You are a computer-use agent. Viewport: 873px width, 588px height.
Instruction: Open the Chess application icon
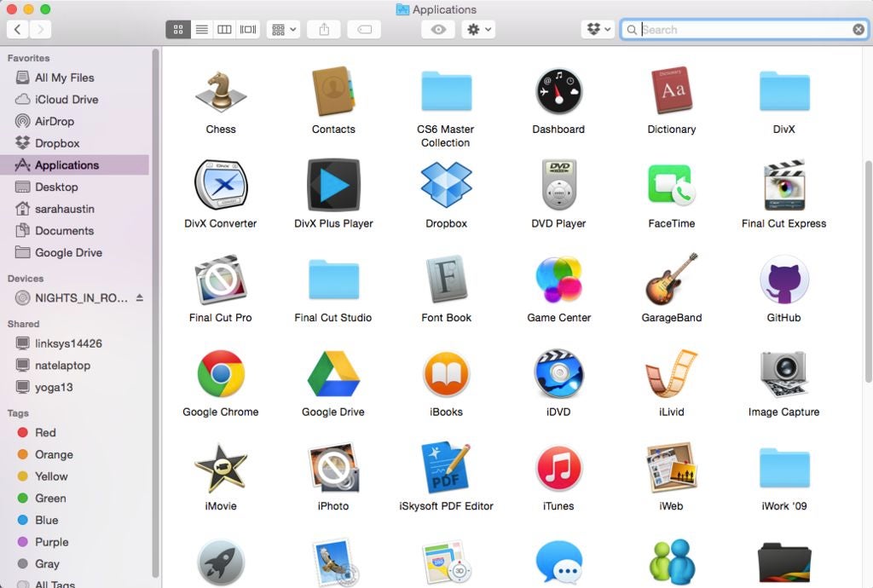click(221, 91)
